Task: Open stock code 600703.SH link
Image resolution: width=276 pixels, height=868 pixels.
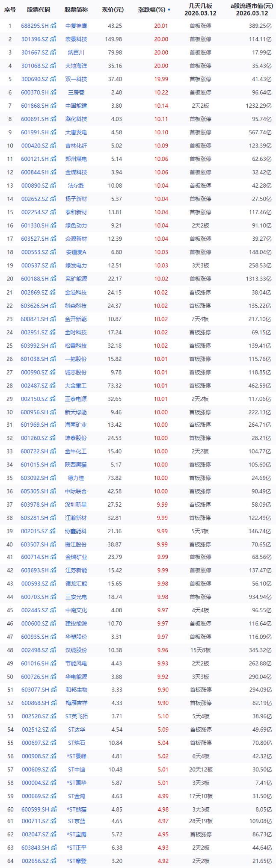Action: (35, 597)
